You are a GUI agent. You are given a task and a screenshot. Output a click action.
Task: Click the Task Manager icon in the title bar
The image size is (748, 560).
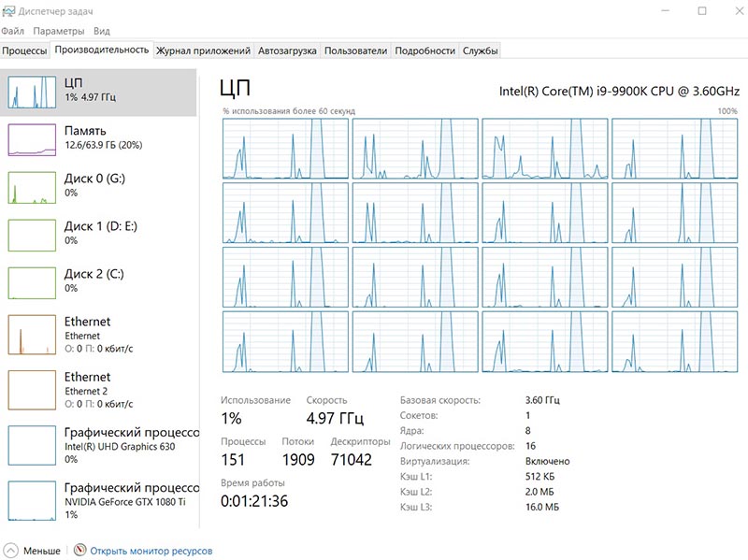point(8,11)
